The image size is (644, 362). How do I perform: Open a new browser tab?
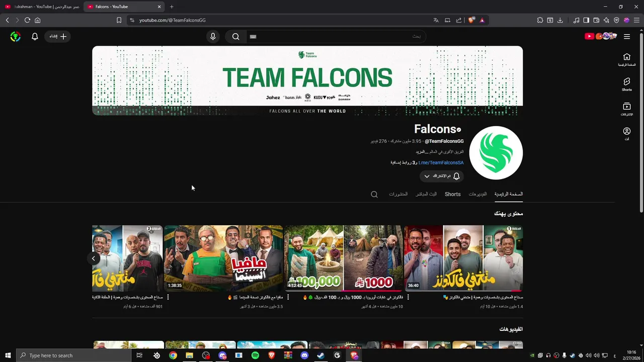click(172, 7)
